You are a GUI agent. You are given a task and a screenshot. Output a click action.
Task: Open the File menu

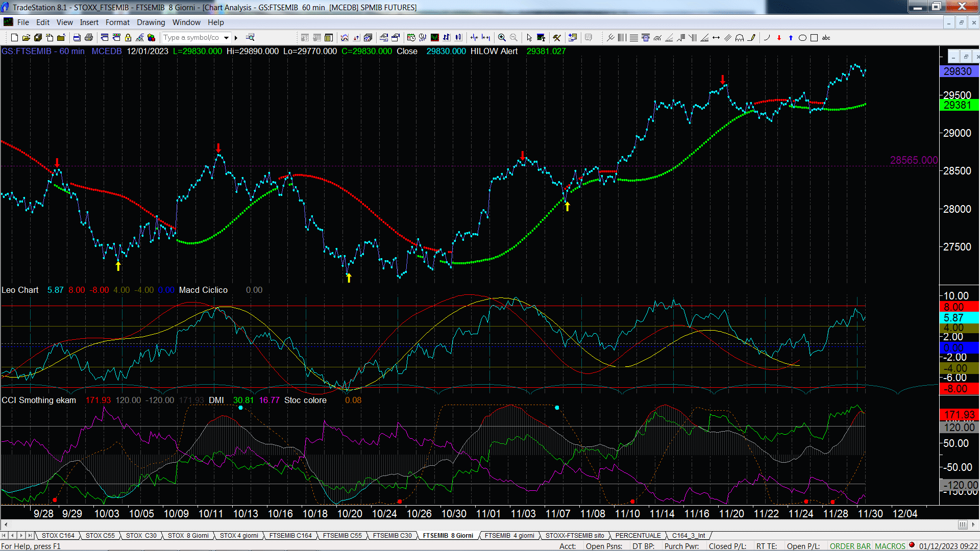pos(23,22)
